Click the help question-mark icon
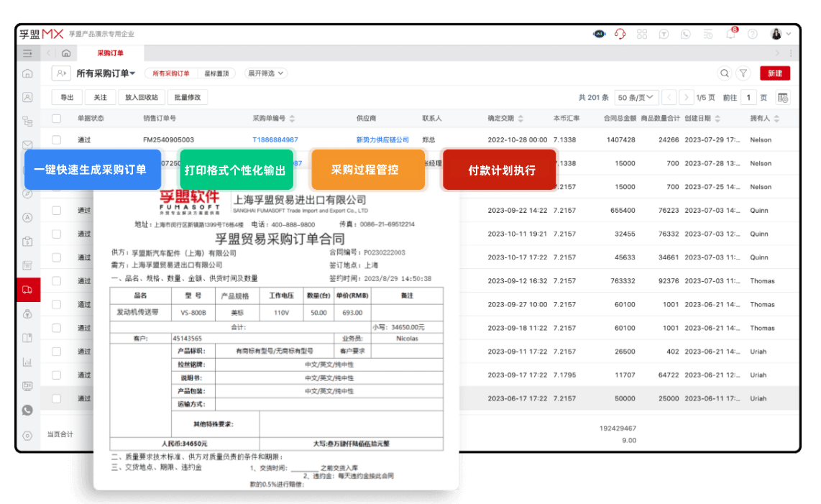Screen dimensions: 821x504 click(752, 34)
